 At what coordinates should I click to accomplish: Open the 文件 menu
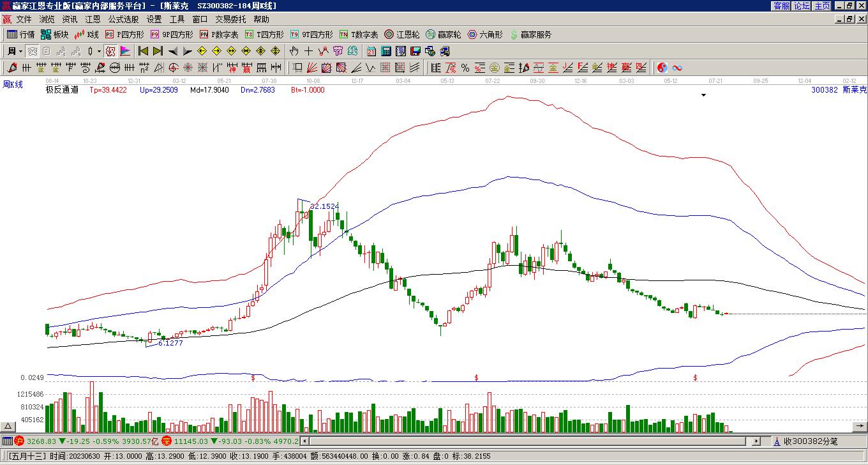[24, 20]
